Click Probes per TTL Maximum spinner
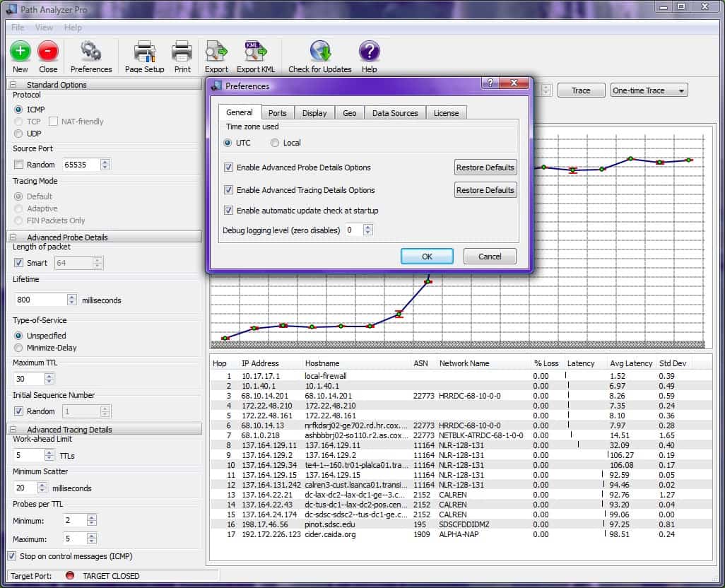This screenshot has width=725, height=588. (92, 539)
